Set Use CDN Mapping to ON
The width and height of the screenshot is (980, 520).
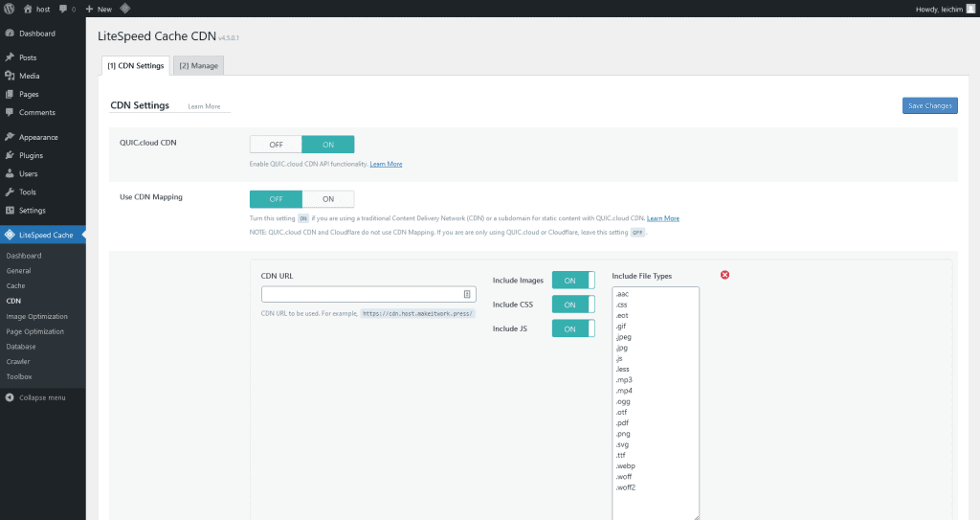pos(328,199)
